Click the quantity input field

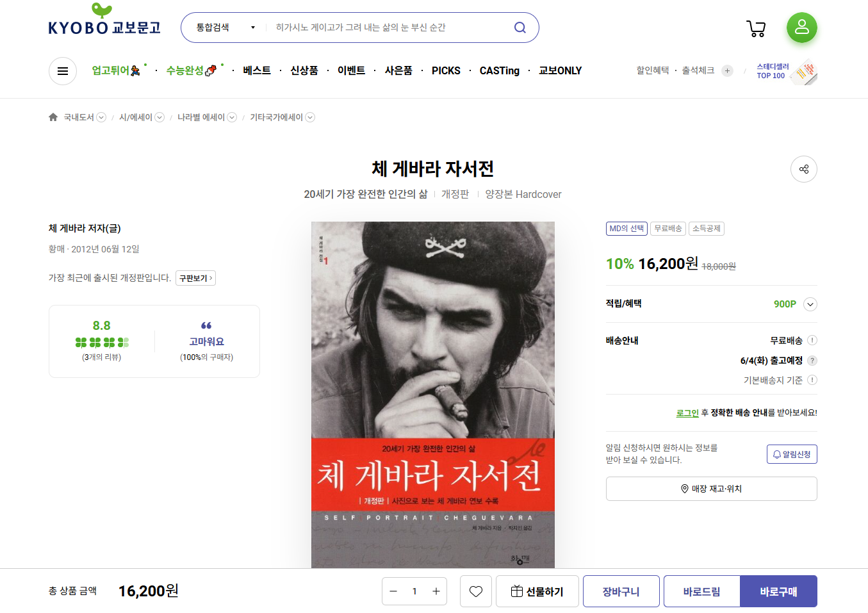pos(414,591)
